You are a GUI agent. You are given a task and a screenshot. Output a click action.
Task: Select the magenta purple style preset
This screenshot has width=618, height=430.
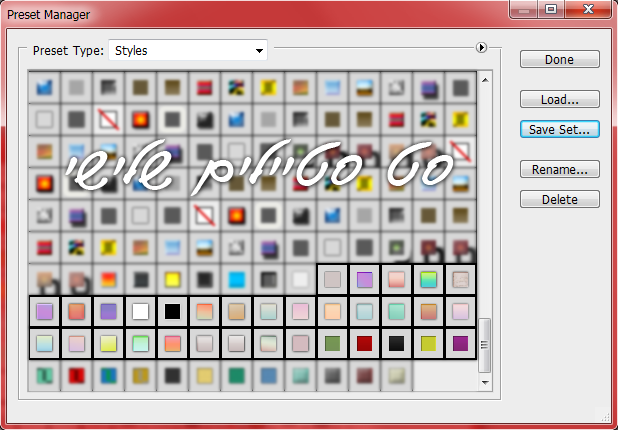coord(460,344)
